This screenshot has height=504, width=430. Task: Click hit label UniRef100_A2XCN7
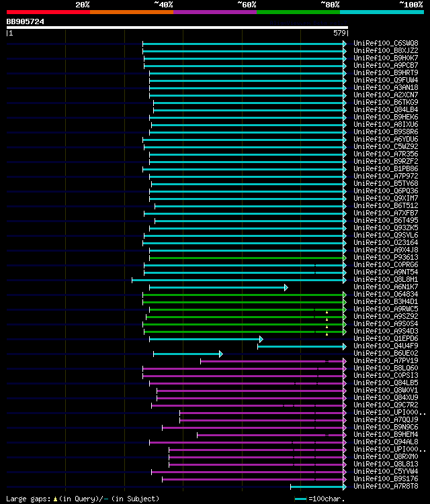tap(386, 95)
